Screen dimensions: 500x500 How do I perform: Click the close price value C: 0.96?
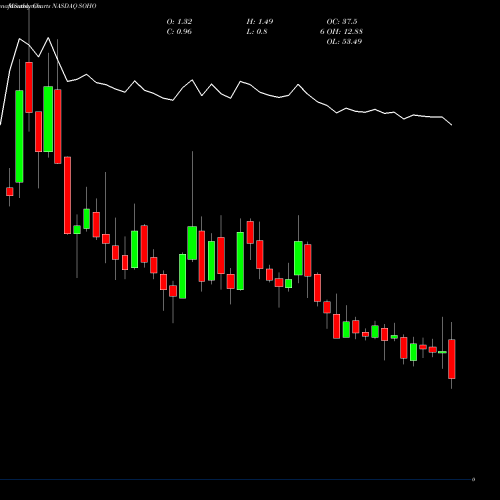coord(179,32)
